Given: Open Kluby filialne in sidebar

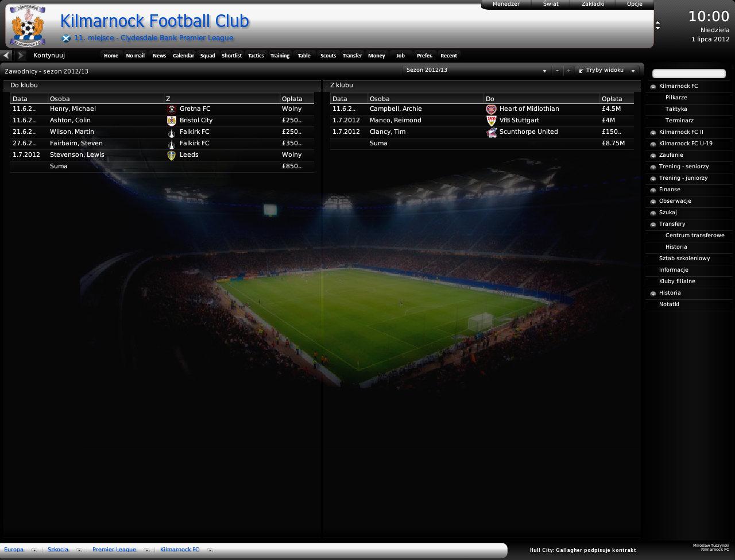Looking at the screenshot, I should pos(677,281).
